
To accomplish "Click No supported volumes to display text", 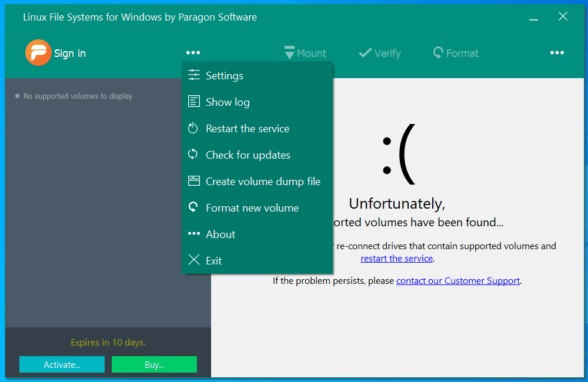I will pos(78,96).
